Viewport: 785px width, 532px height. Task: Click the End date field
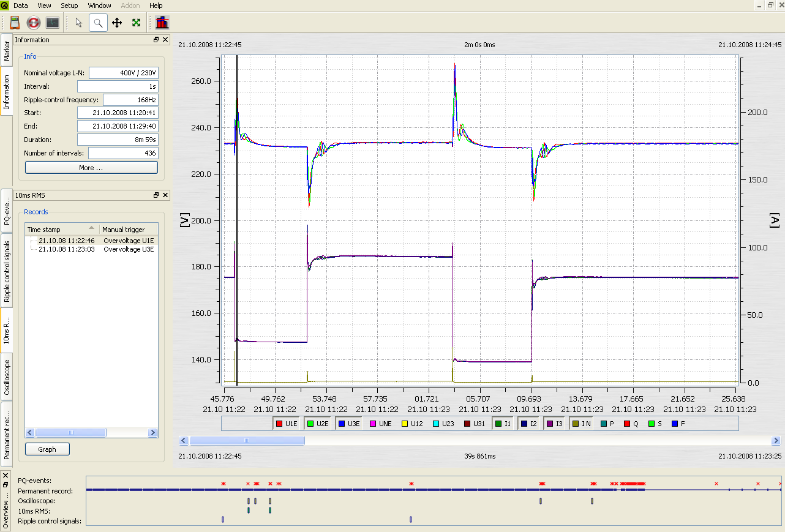click(x=118, y=126)
